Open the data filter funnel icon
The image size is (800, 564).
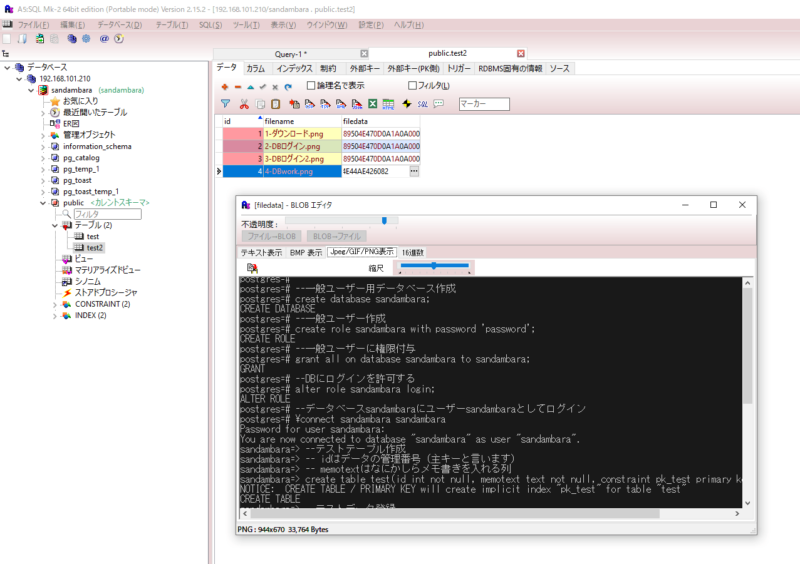pos(225,104)
